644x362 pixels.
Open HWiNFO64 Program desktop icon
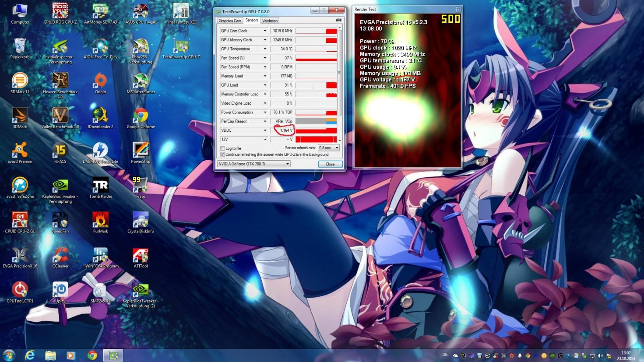tap(100, 257)
